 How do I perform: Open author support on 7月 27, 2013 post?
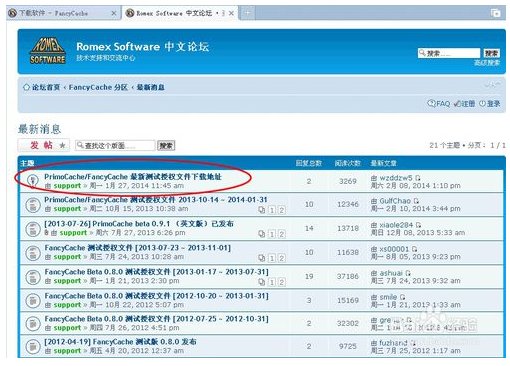point(73,233)
